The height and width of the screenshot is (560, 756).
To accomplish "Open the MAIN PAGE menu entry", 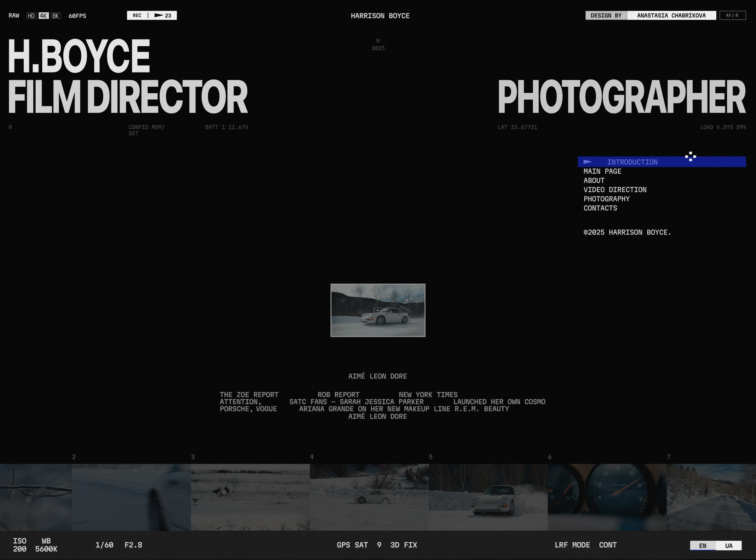I will tap(602, 171).
